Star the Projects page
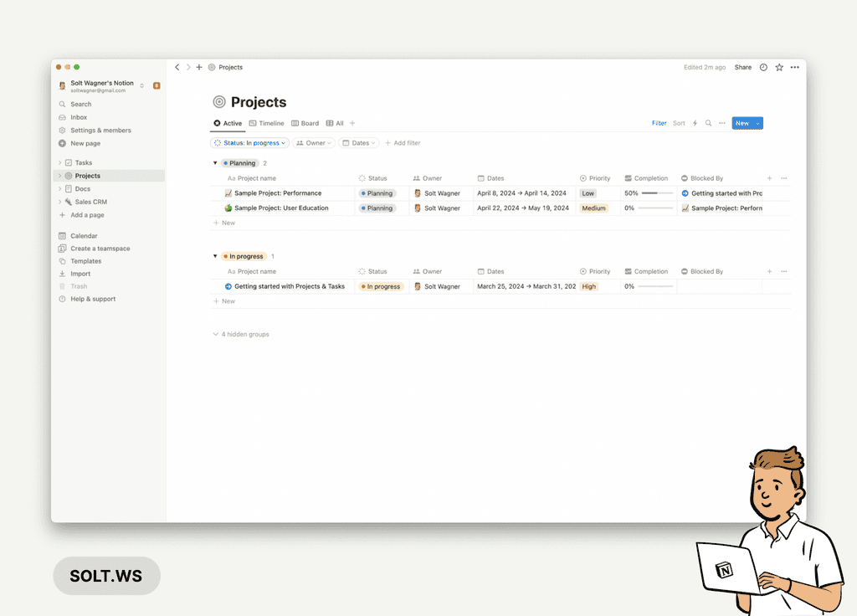Screen dimensions: 857x616 pos(779,67)
